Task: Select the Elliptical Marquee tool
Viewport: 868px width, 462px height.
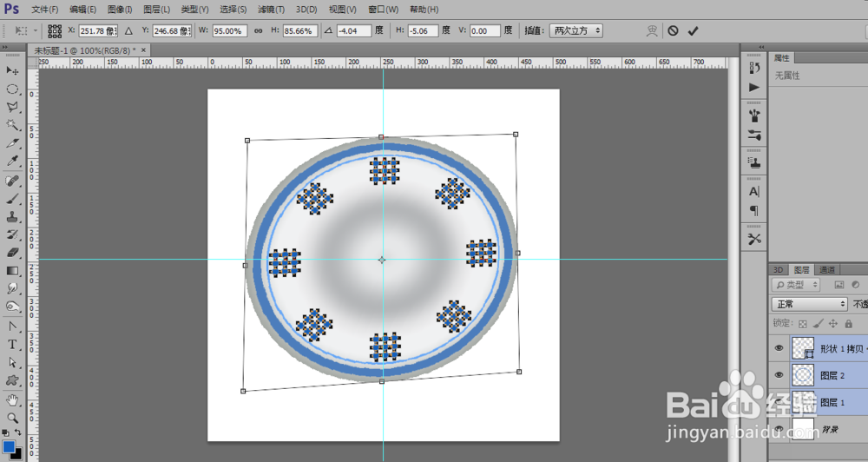Action: tap(12, 89)
